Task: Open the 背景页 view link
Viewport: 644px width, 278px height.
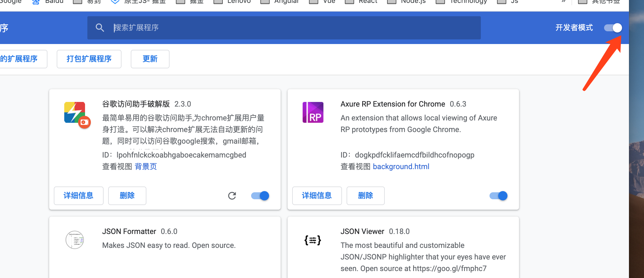Action: [x=146, y=167]
